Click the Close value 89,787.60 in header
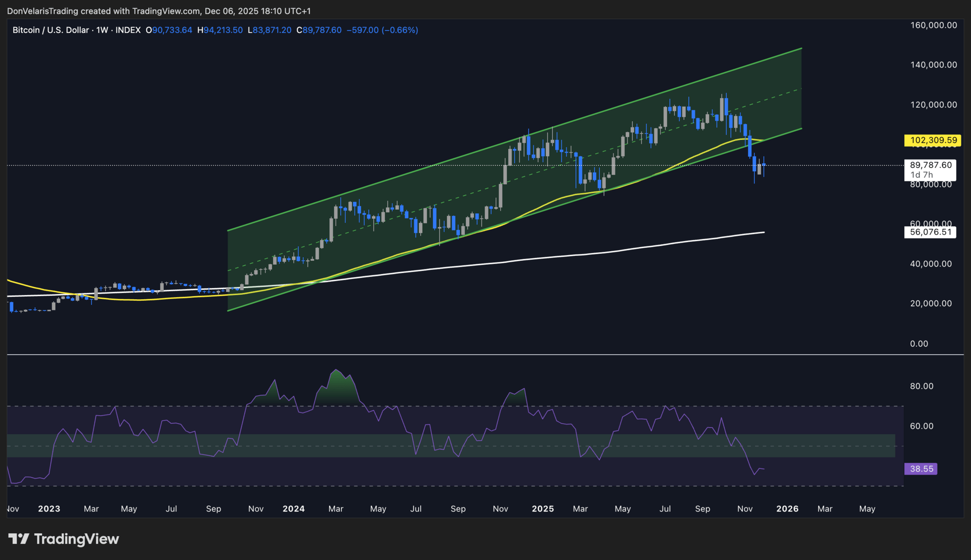The width and height of the screenshot is (971, 560). [322, 30]
